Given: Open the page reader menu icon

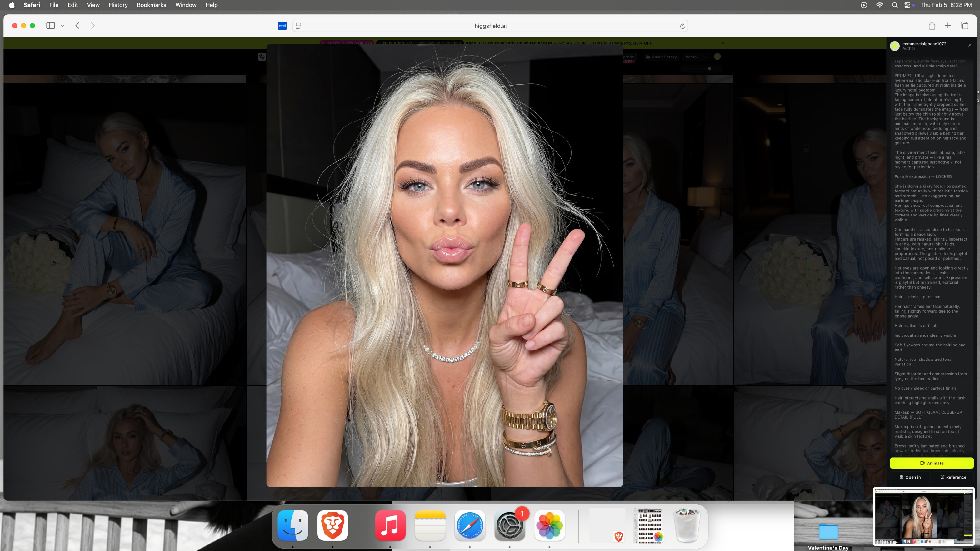Looking at the screenshot, I should tap(299, 26).
